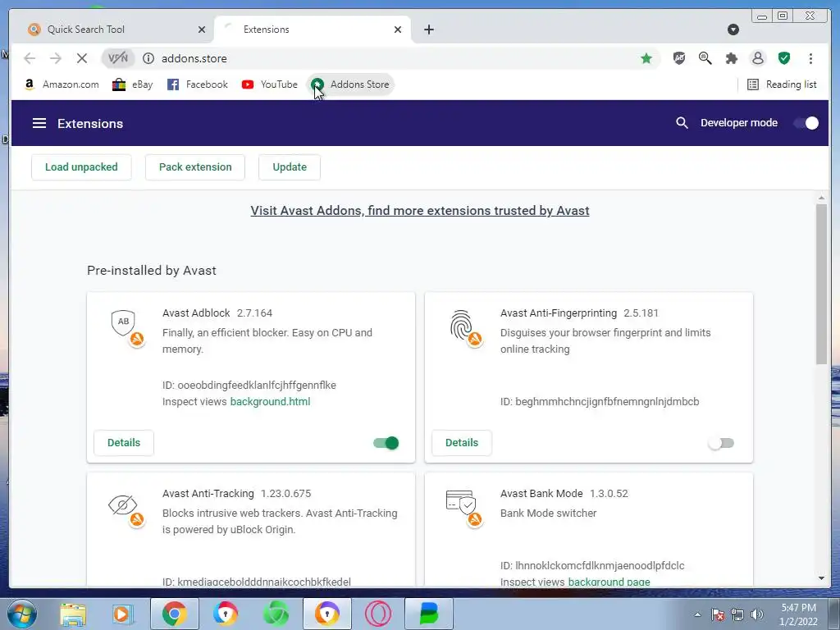
Task: Open the Adblock toolbar shield icon
Action: [x=678, y=58]
